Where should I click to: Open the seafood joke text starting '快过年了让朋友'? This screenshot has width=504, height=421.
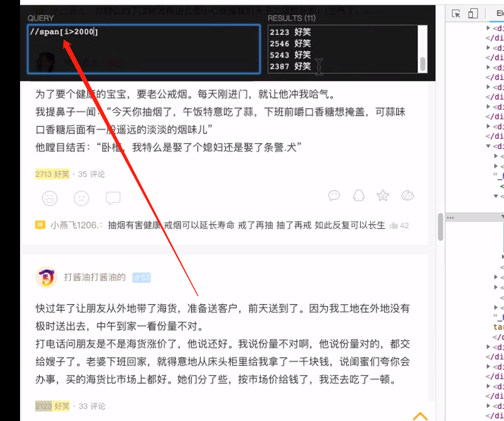[x=222, y=308]
